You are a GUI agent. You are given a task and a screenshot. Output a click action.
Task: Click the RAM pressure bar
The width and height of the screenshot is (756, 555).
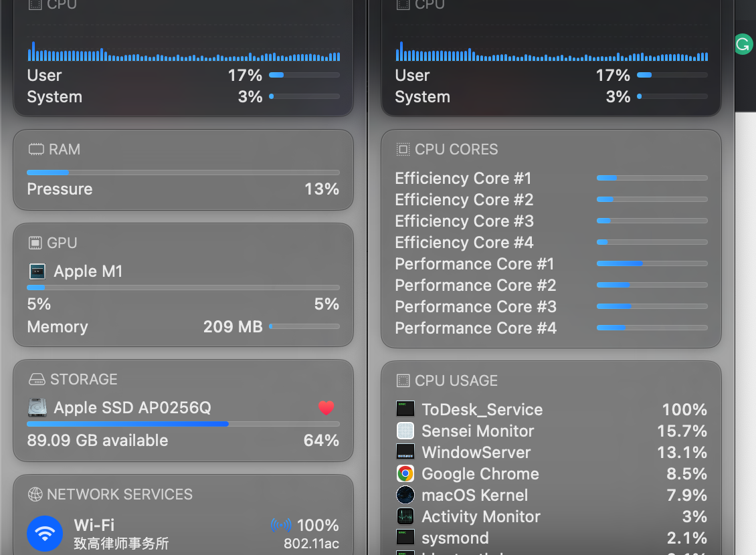click(183, 173)
